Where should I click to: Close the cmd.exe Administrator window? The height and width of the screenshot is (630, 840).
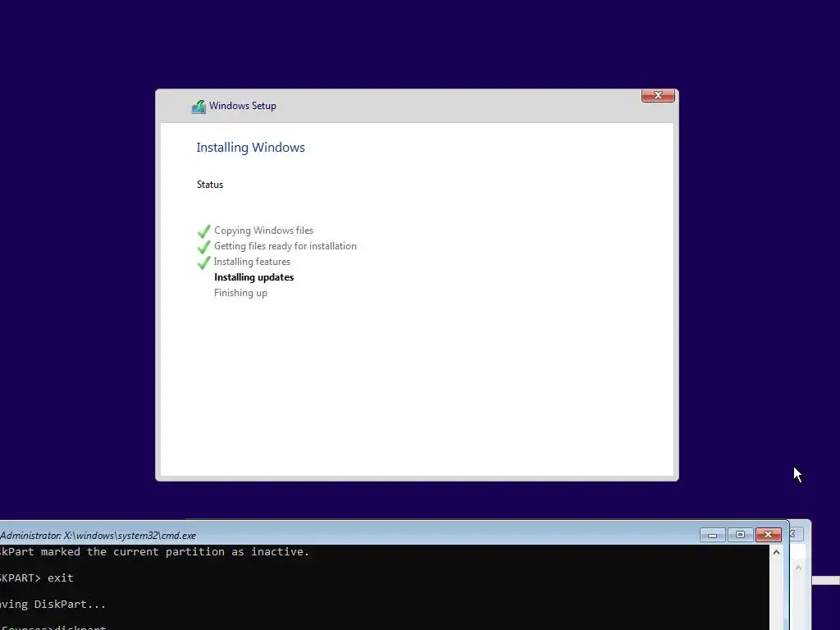point(768,535)
